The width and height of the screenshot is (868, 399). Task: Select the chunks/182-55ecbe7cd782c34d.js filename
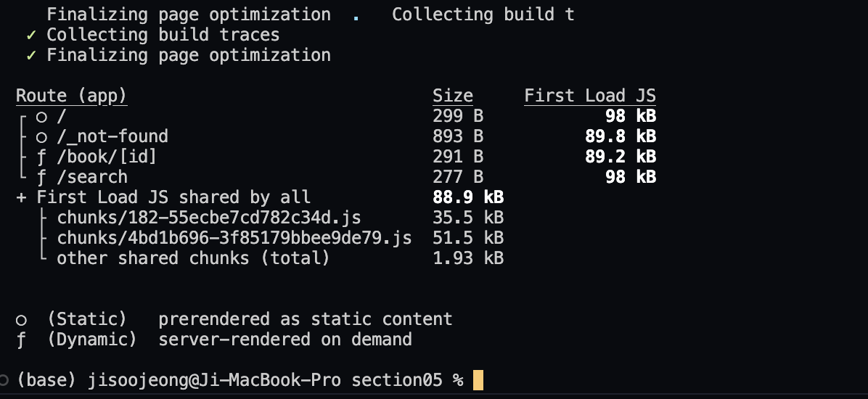209,218
